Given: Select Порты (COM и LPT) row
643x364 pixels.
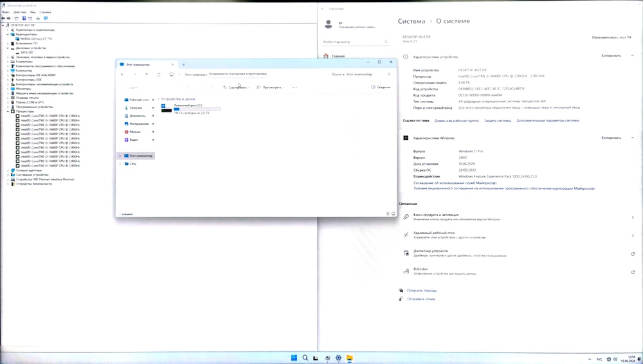Looking at the screenshot, I should (30, 102).
